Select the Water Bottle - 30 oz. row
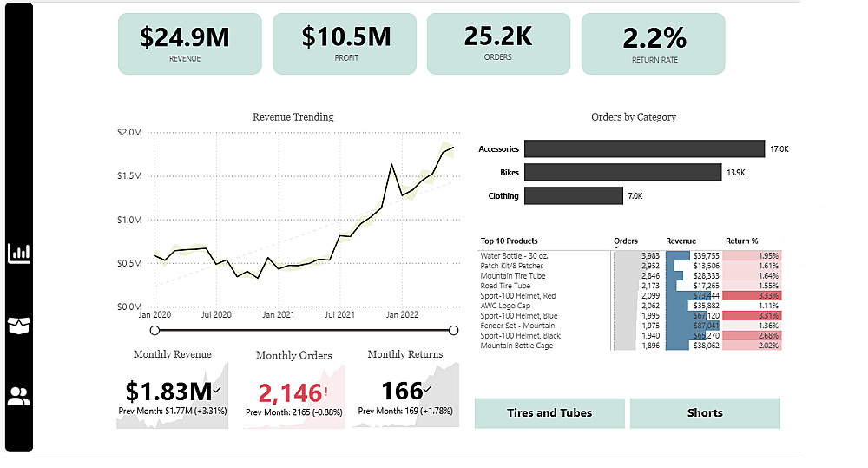Viewport: 868px width, 468px height. [545, 256]
